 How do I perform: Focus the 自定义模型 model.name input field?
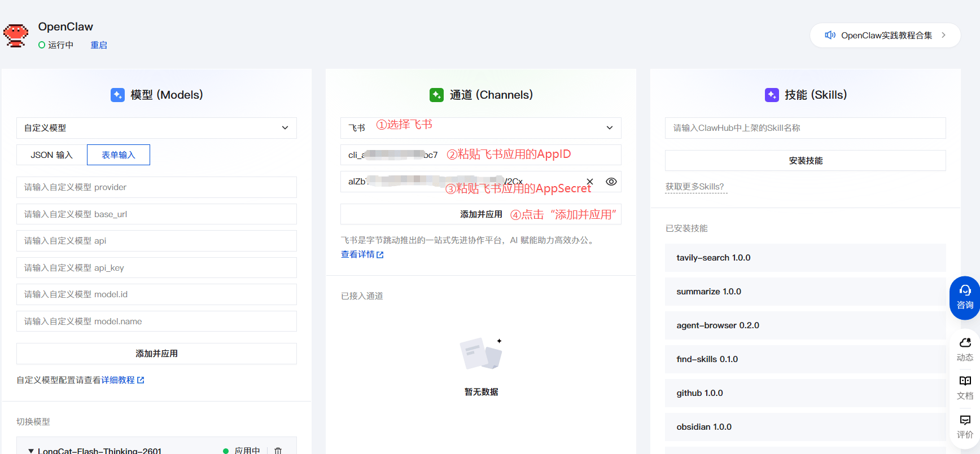tap(156, 321)
